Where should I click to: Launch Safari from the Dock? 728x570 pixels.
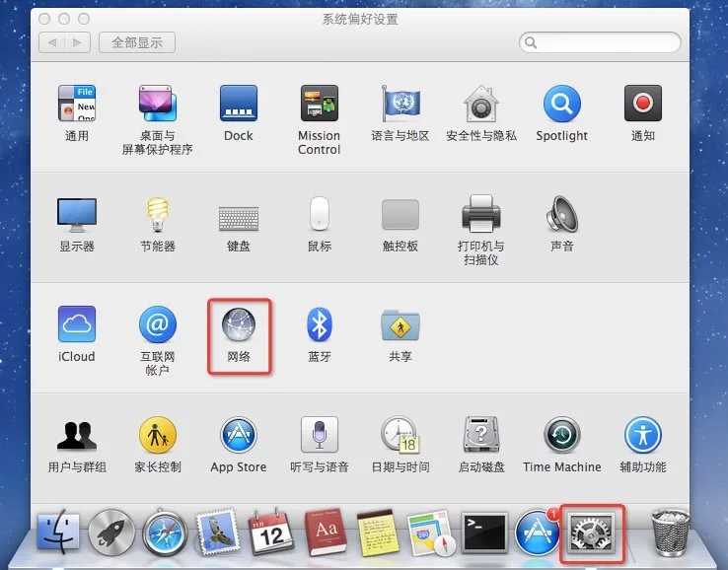coord(164,534)
